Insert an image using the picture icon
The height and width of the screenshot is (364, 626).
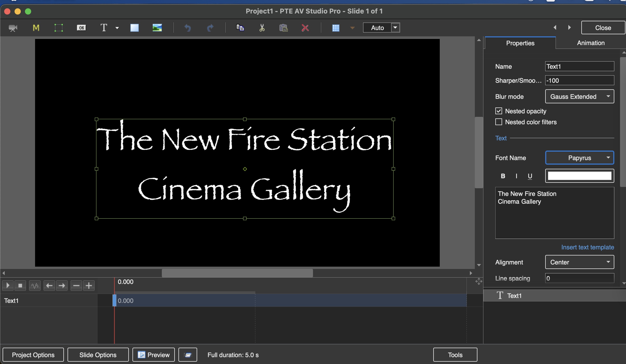[157, 28]
